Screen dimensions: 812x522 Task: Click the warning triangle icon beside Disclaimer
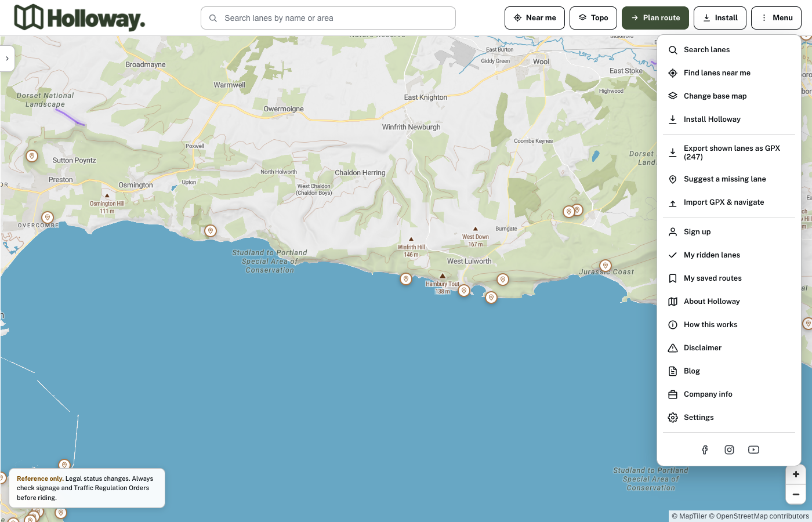(x=673, y=348)
